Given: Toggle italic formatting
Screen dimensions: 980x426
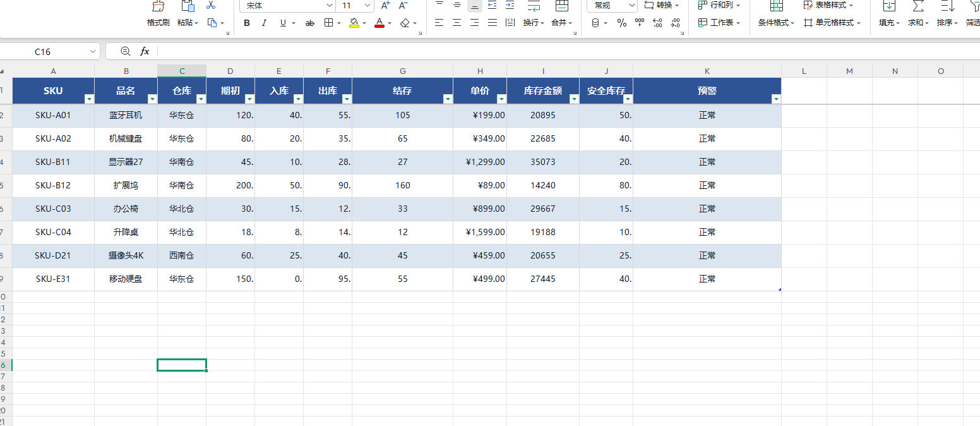Looking at the screenshot, I should (264, 23).
